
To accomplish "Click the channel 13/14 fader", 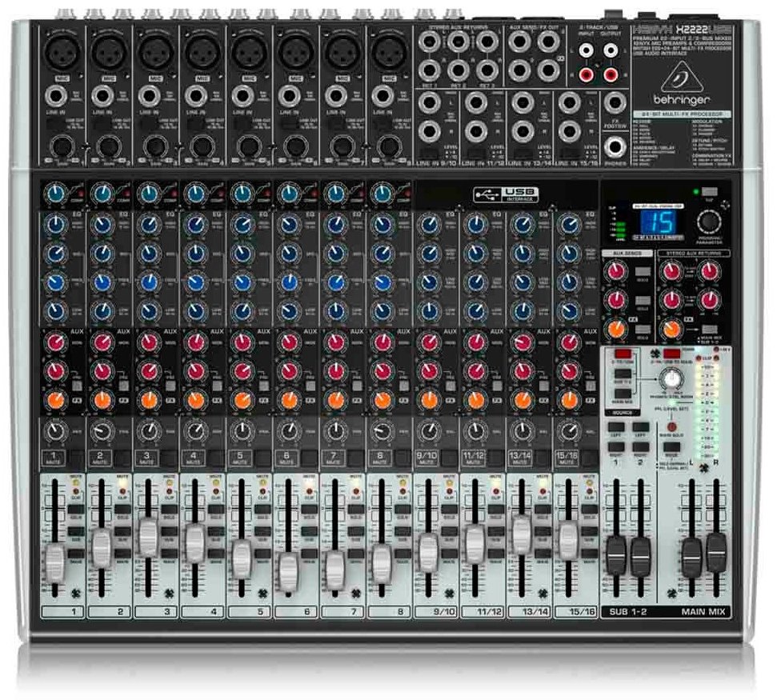I will [x=521, y=534].
